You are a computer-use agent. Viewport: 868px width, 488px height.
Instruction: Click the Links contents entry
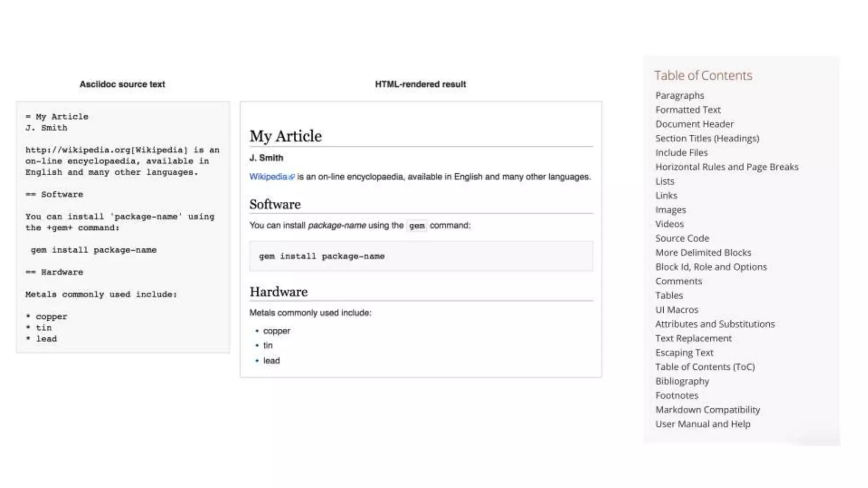pyautogui.click(x=666, y=196)
